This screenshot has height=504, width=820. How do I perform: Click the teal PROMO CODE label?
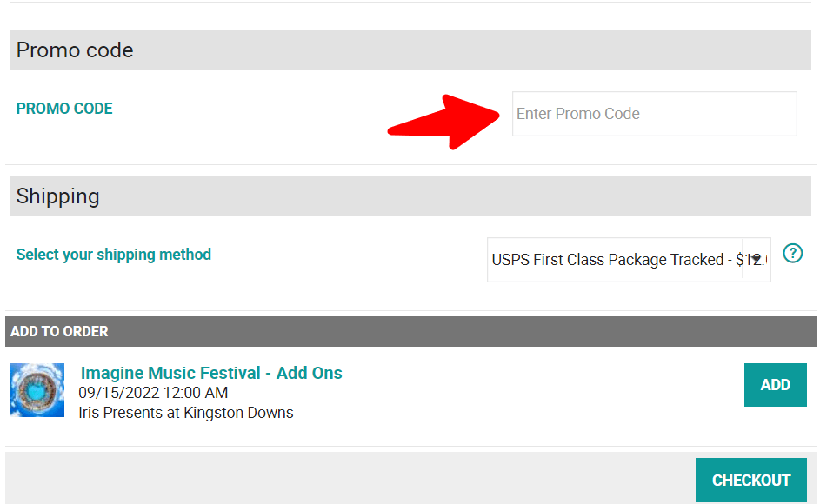64,109
